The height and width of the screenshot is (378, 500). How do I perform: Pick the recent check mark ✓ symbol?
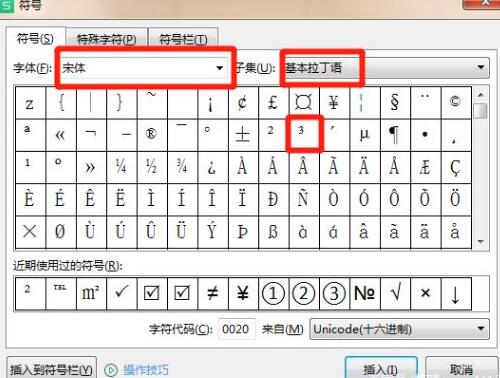122,293
